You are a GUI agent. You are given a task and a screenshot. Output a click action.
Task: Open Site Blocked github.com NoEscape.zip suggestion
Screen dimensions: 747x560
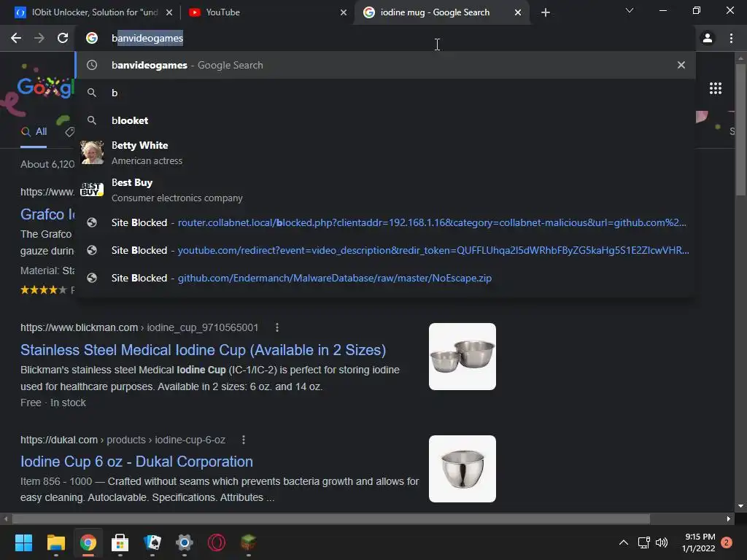pos(385,278)
